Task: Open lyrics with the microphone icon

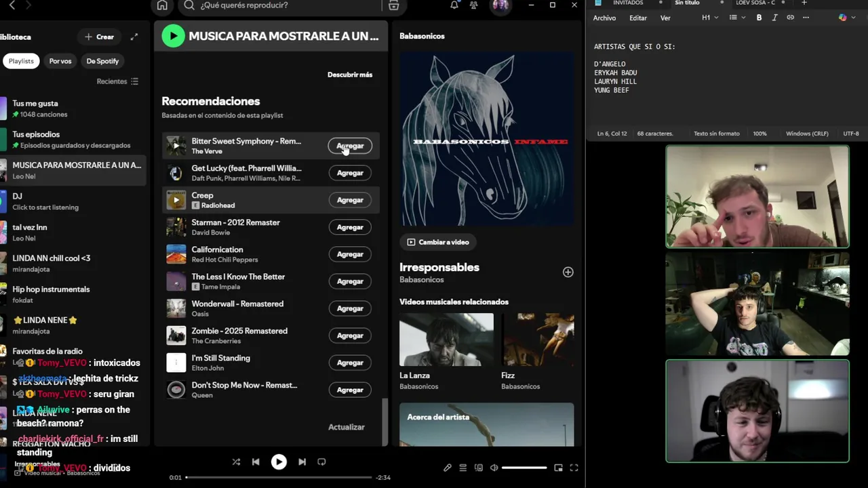Action: (x=448, y=468)
